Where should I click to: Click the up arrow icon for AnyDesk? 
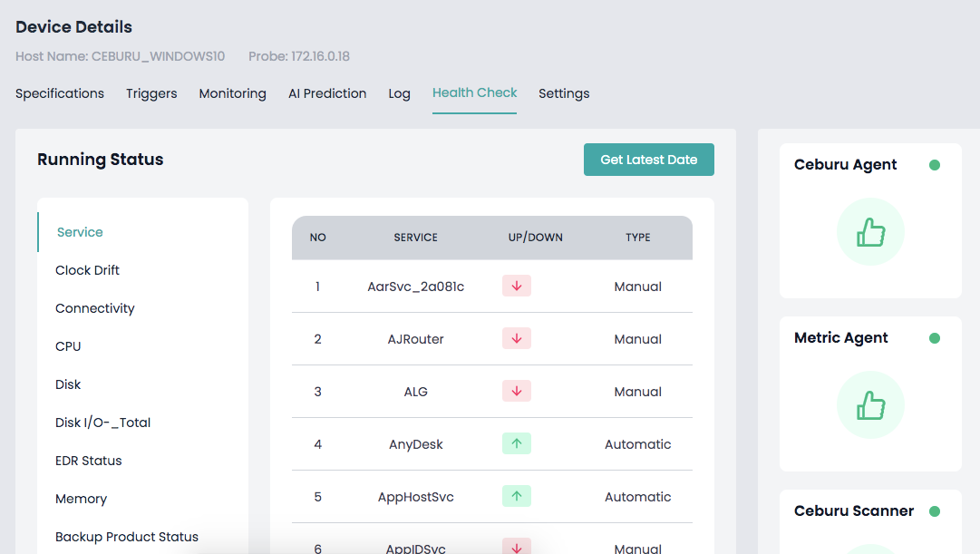[516, 443]
